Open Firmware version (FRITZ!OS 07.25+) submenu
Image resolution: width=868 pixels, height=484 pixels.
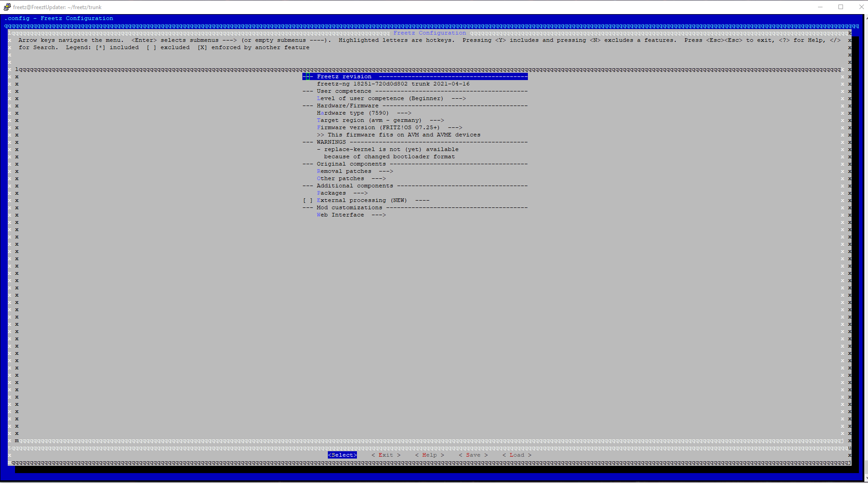click(x=389, y=128)
